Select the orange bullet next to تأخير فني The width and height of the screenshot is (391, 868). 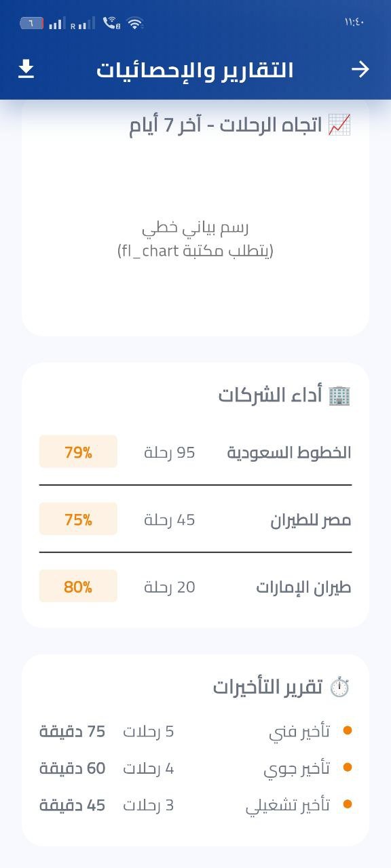(x=348, y=732)
